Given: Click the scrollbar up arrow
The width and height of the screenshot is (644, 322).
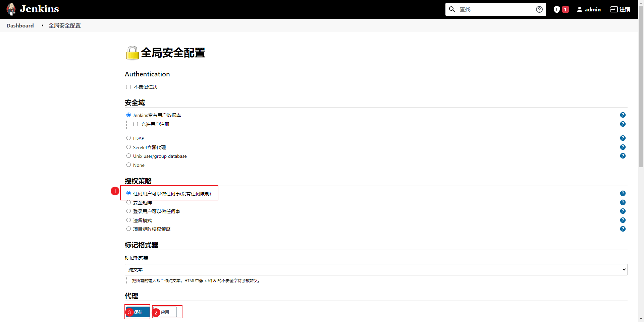Looking at the screenshot, I should coord(641,2).
